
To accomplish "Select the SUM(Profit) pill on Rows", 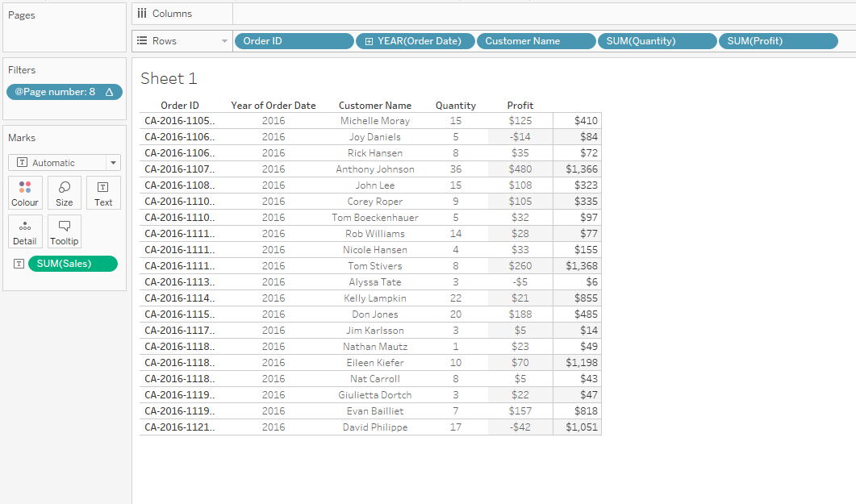I will coord(778,41).
